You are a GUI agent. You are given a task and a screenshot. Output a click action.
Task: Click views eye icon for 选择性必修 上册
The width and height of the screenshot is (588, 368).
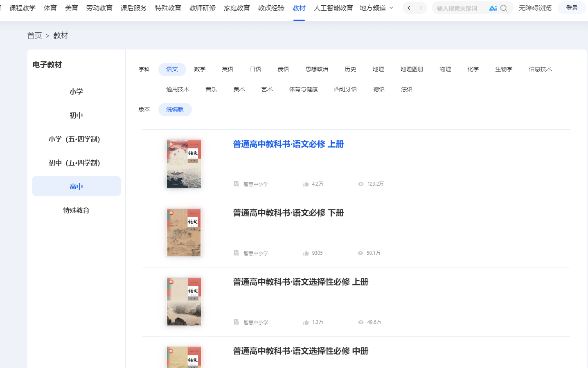[360, 322]
